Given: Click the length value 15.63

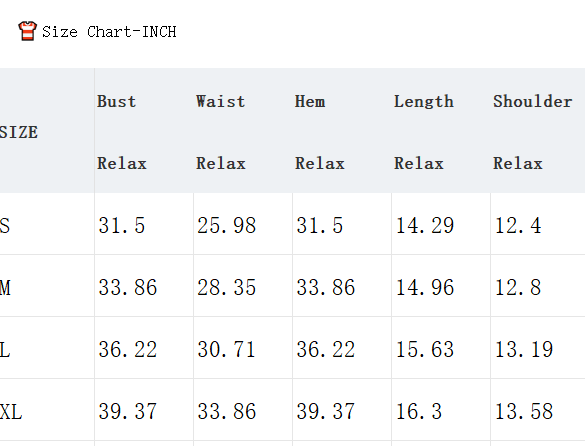Looking at the screenshot, I should tap(425, 350).
